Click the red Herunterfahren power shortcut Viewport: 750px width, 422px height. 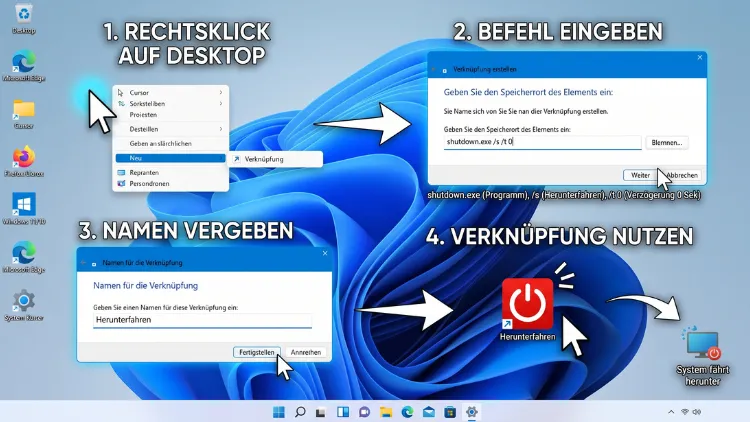click(528, 304)
